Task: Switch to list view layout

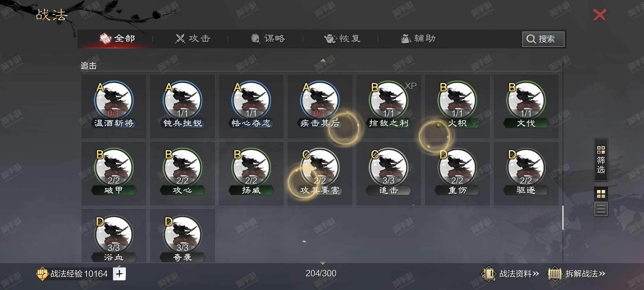Action: click(x=601, y=209)
